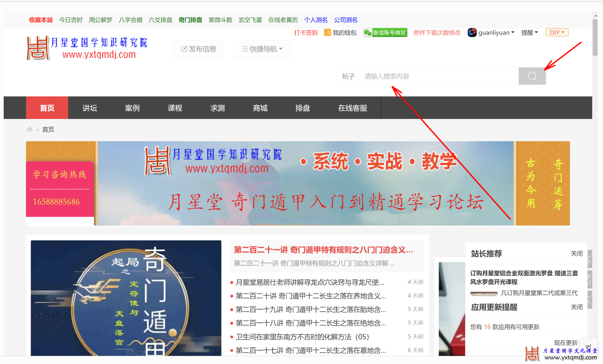This screenshot has width=603, height=364.
Task: Open the 个人测名 link
Action: pos(316,20)
